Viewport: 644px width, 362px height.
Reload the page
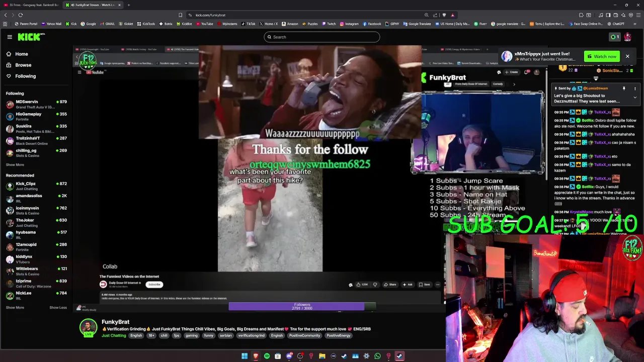(21, 15)
